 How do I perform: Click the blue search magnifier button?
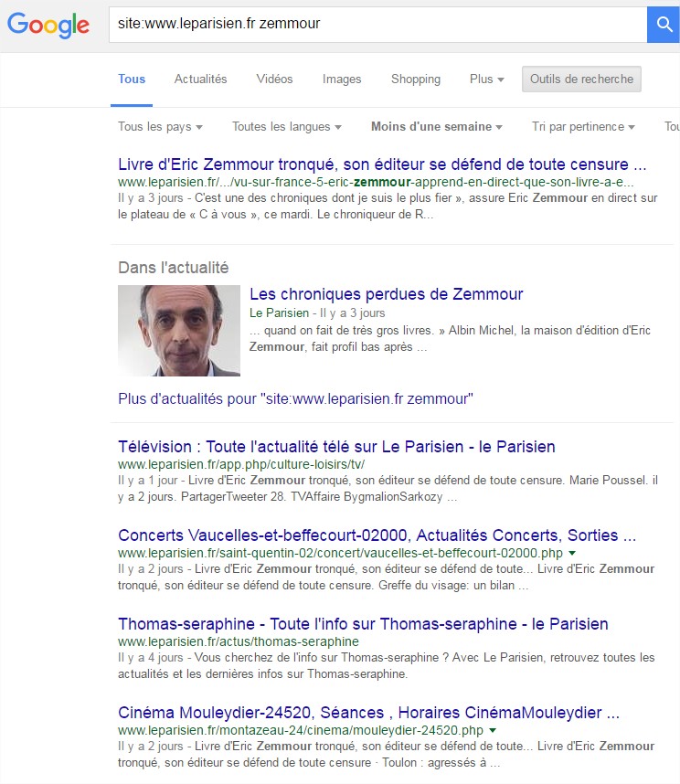pyautogui.click(x=664, y=25)
